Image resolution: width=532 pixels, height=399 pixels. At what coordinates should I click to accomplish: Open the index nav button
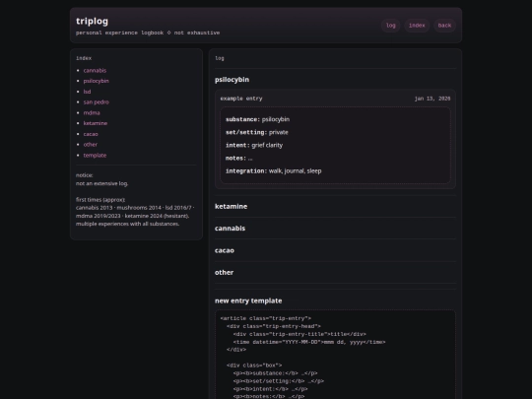(x=417, y=26)
